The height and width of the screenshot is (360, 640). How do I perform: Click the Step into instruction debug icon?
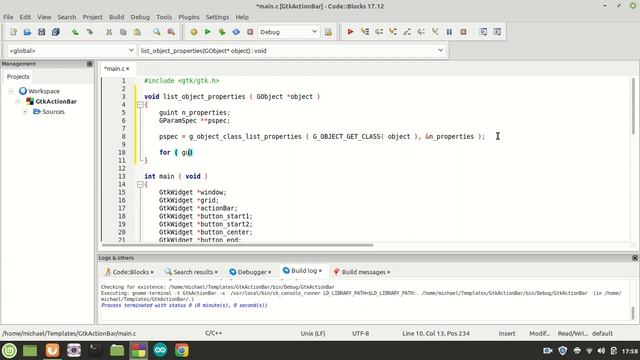click(435, 32)
